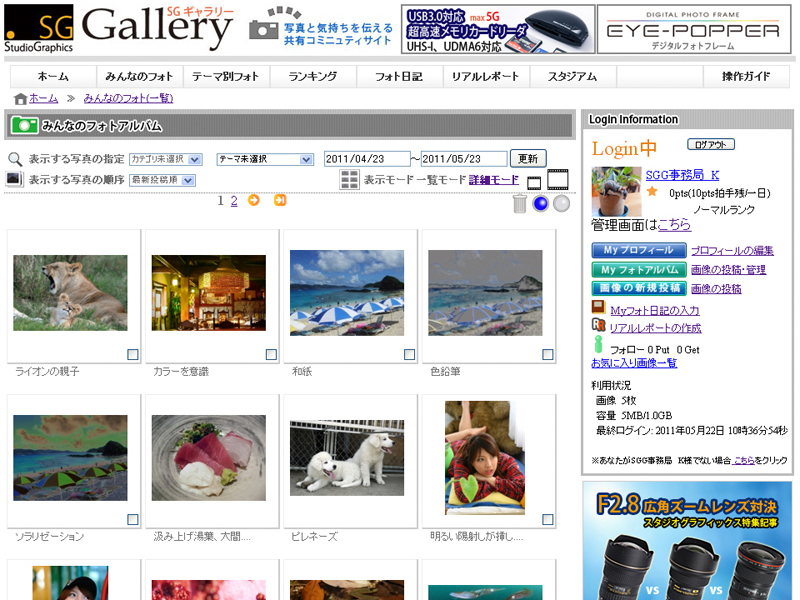The height and width of the screenshot is (600, 800).
Task: Click the magnifying glass search icon
Action: [x=13, y=158]
